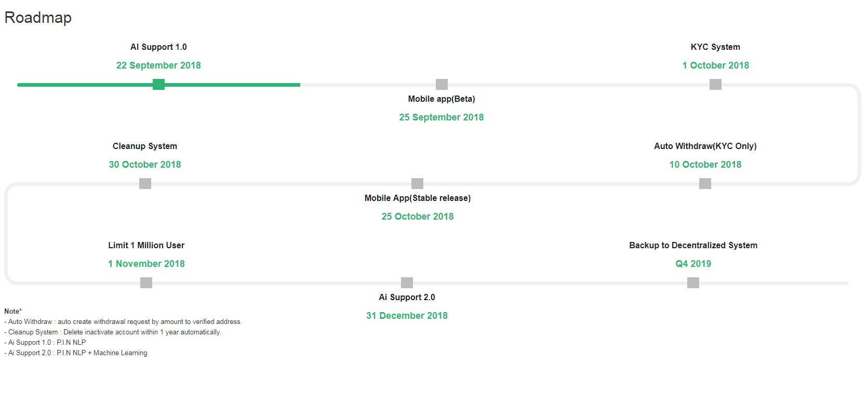Click the green progress bar segment
The width and height of the screenshot is (868, 418).
click(x=158, y=85)
